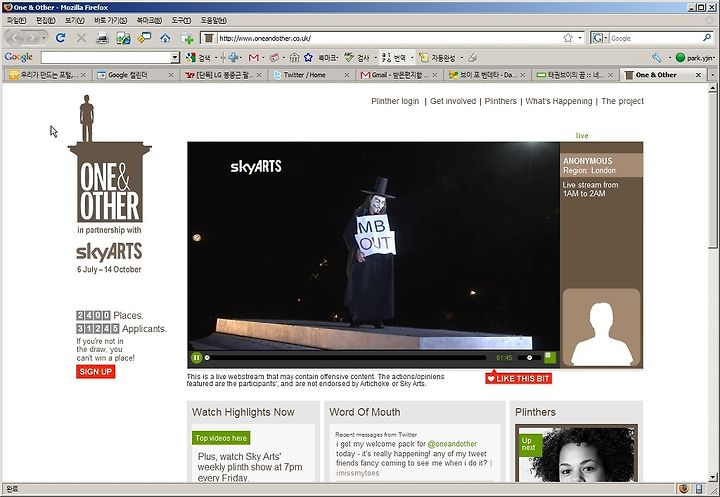Click the One & Other plinth logo

[109, 159]
